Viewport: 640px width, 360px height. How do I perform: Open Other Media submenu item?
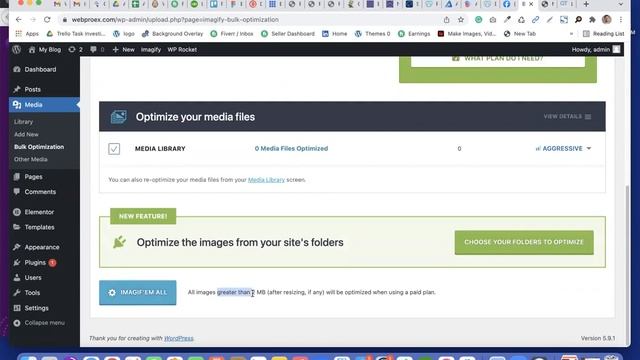[x=31, y=159]
